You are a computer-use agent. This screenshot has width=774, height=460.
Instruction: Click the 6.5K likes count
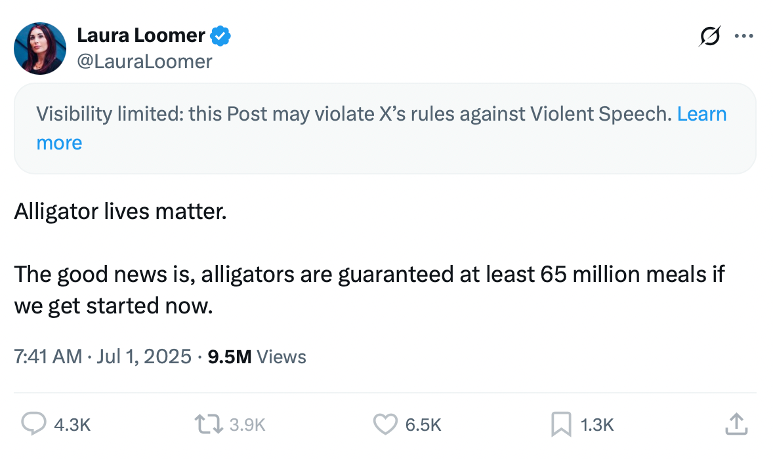(423, 424)
